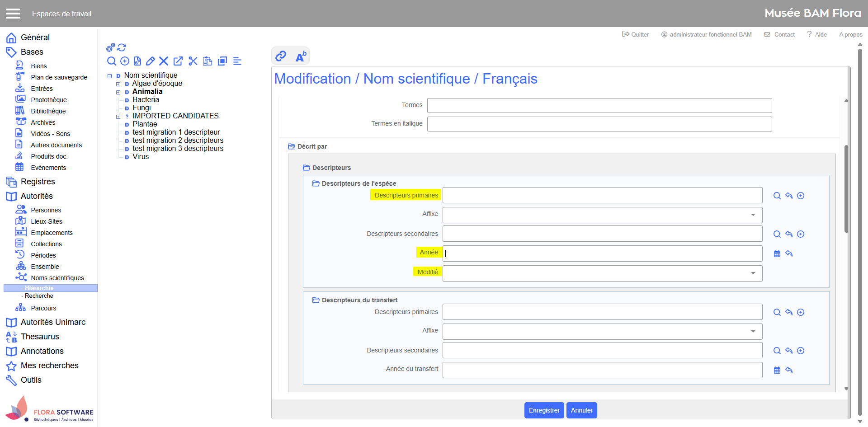Click the scissors cut icon in tree toolbar
868x427 pixels.
193,61
